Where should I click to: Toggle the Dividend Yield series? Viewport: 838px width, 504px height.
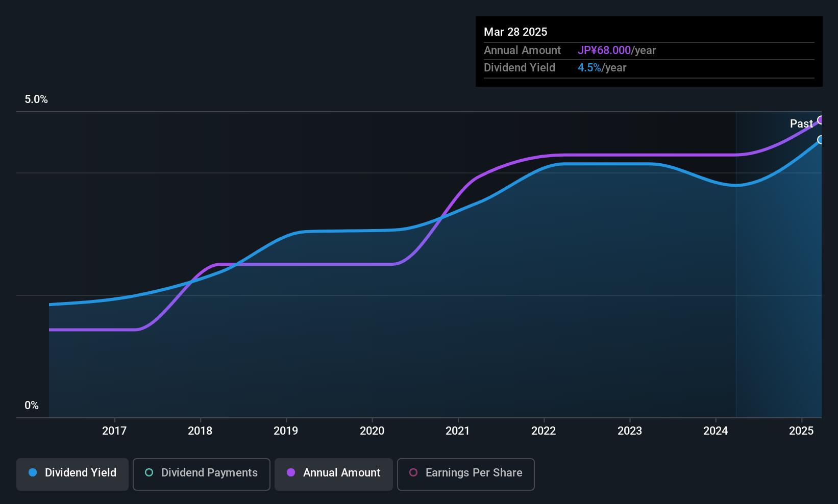point(72,473)
